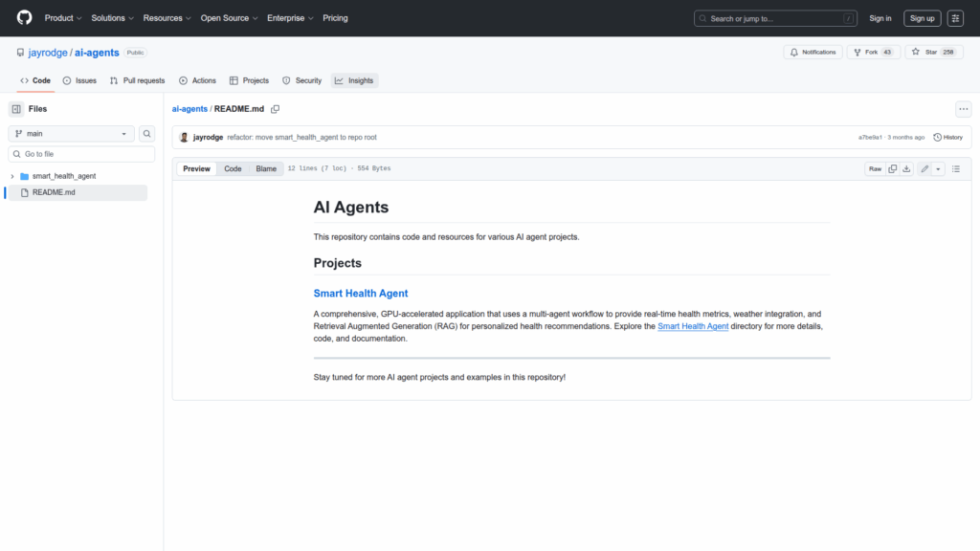980x551 pixels.
Task: Expand the Enterprise menu
Action: tap(290, 18)
